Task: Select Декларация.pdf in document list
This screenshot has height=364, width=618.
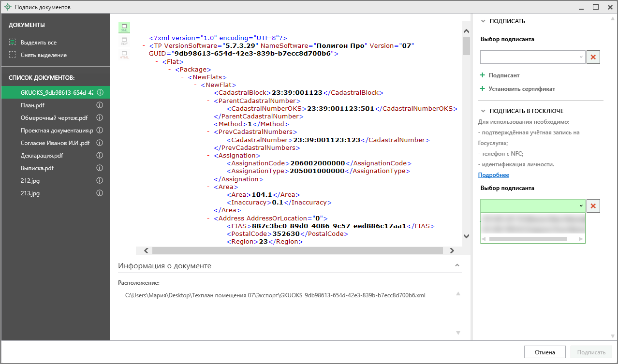Action: [x=42, y=156]
